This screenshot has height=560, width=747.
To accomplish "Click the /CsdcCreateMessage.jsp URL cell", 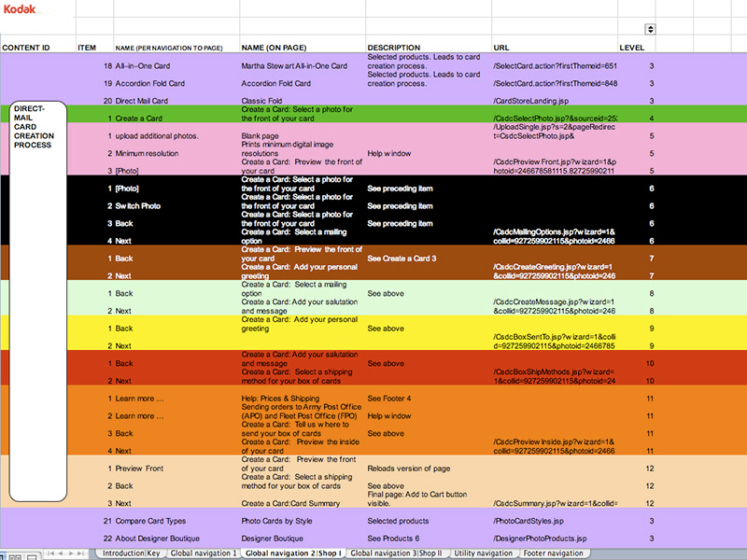I will tap(554, 307).
